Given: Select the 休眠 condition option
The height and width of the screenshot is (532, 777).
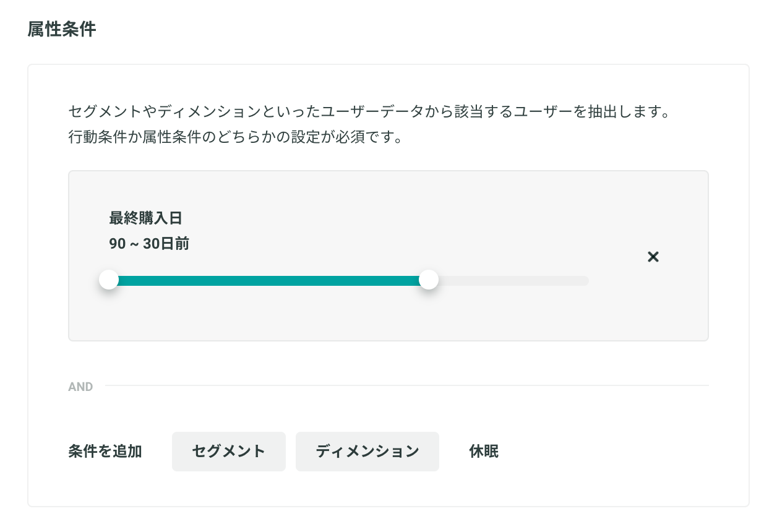Looking at the screenshot, I should (484, 452).
